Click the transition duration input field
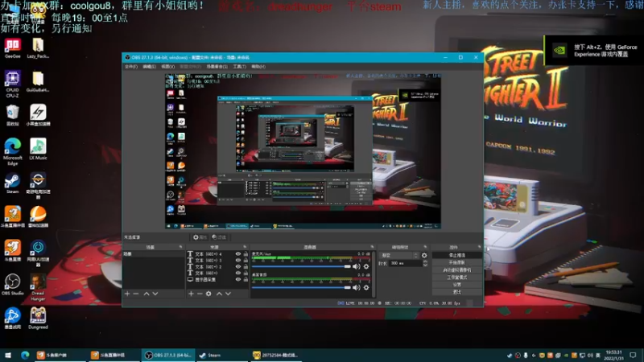The image size is (644, 362). pos(406,264)
